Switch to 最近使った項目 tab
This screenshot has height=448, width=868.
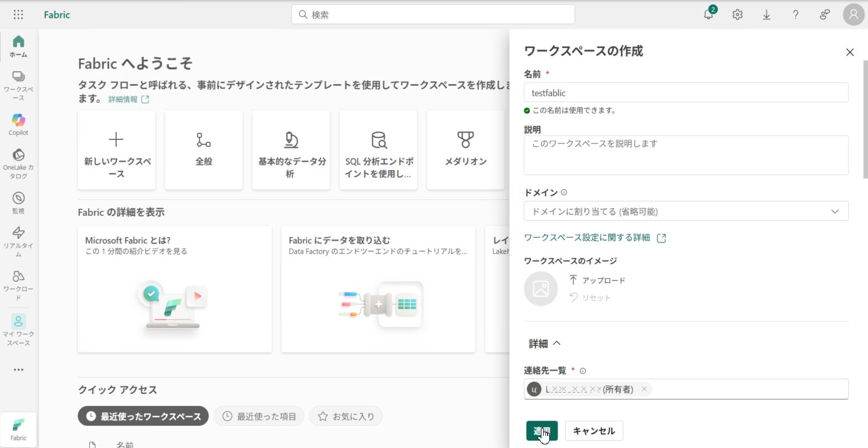[259, 416]
